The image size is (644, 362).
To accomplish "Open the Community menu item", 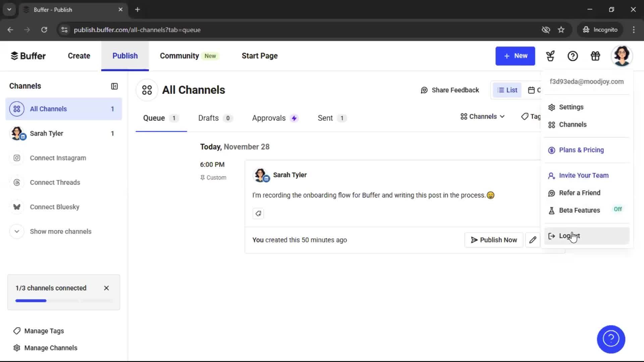I will coord(179,56).
